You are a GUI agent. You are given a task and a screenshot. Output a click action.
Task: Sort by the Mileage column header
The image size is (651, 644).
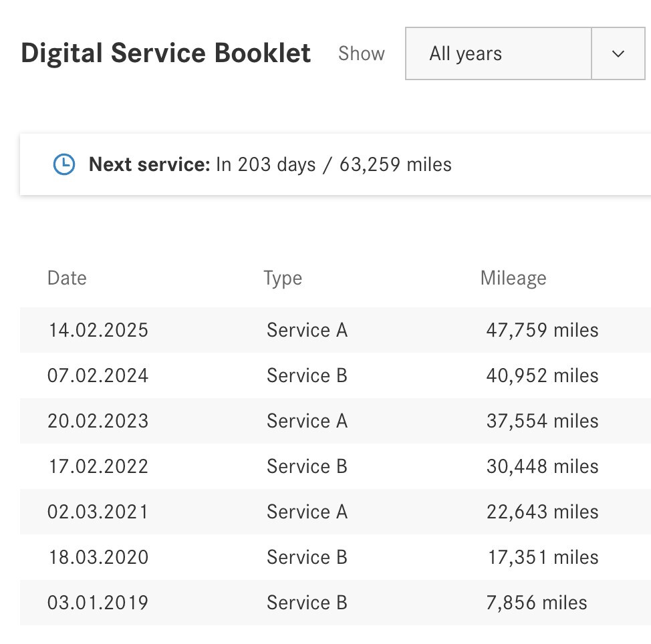(513, 278)
